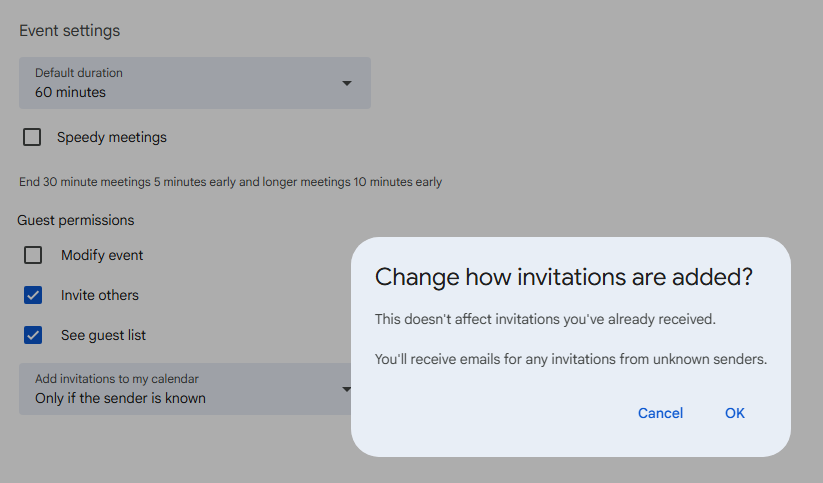Enable the Speedy meetings checkbox
This screenshot has width=823, height=483.
click(32, 137)
